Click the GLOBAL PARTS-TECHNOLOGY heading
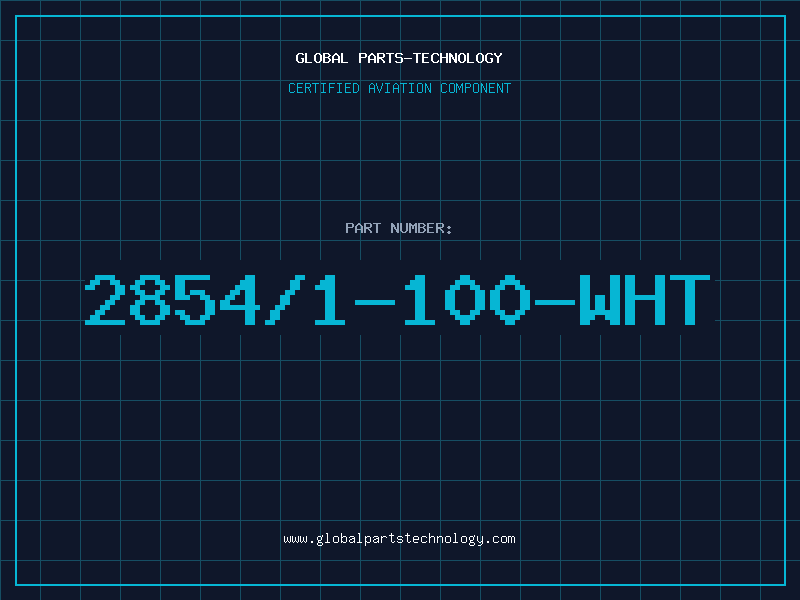The image size is (800, 600). 399,58
